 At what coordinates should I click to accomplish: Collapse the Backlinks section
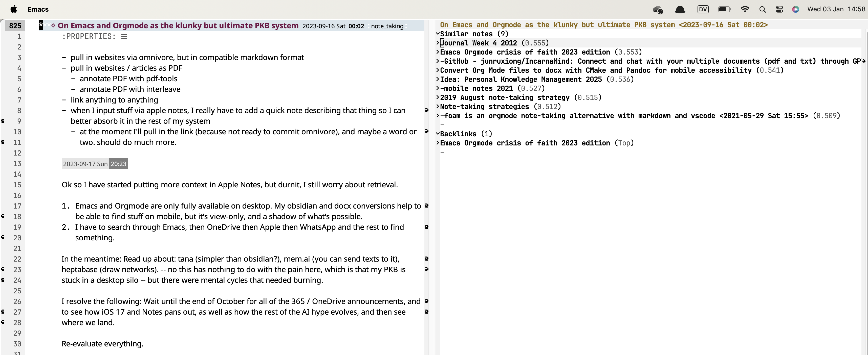coord(437,134)
